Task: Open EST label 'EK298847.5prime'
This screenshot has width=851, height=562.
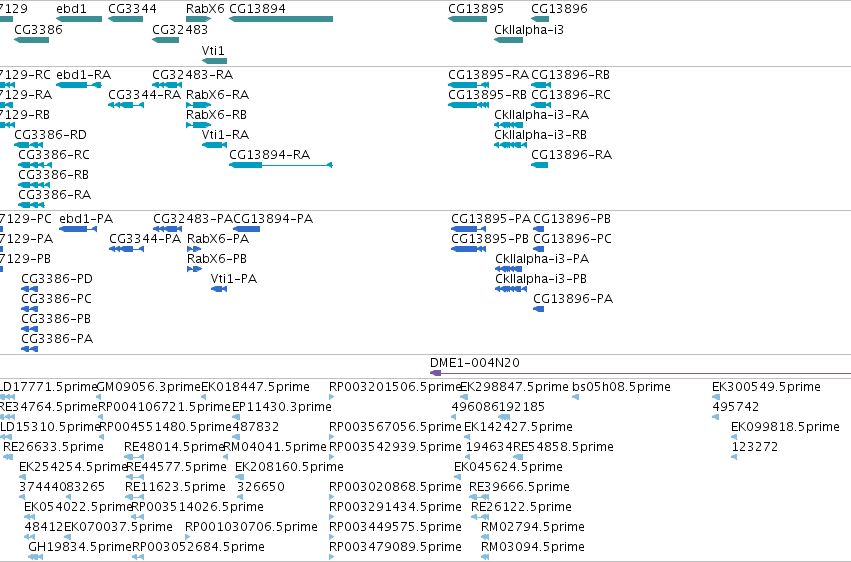Action: (x=514, y=387)
